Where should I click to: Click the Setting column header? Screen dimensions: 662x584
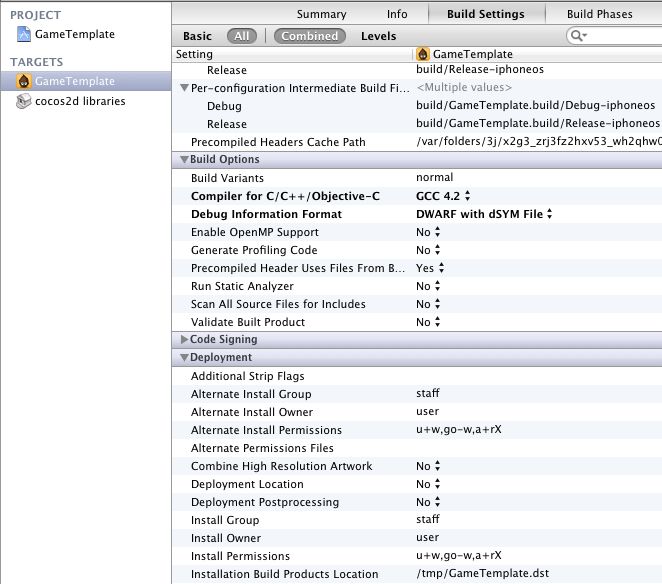[292, 54]
